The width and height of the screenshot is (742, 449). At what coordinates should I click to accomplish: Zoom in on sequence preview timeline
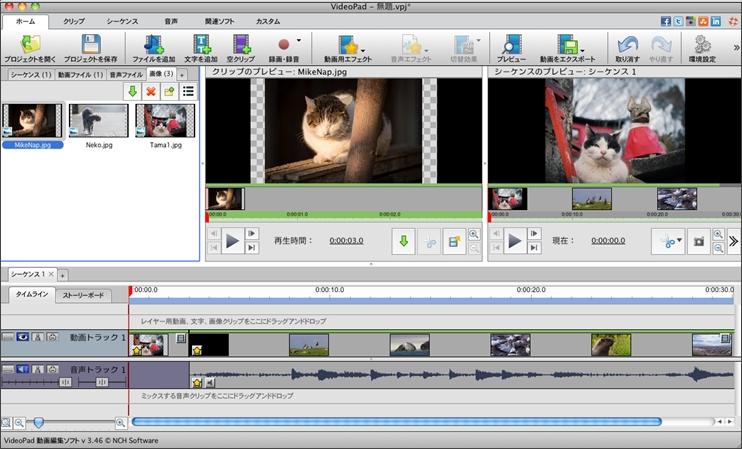[x=718, y=234]
